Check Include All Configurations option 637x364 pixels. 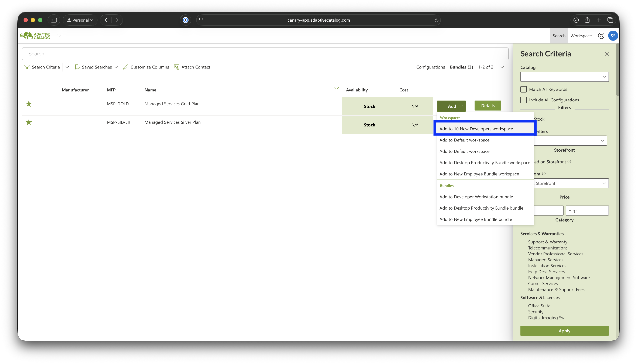coord(523,100)
